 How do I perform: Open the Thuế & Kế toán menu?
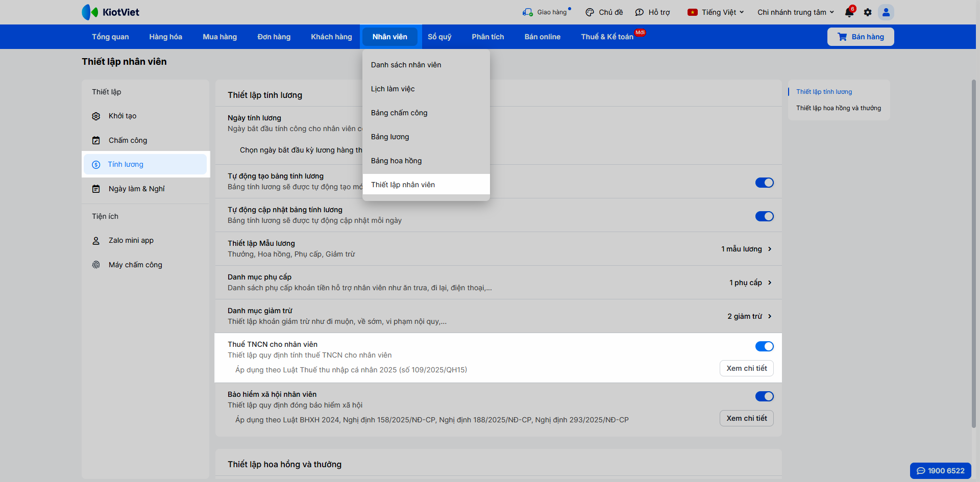click(x=607, y=37)
